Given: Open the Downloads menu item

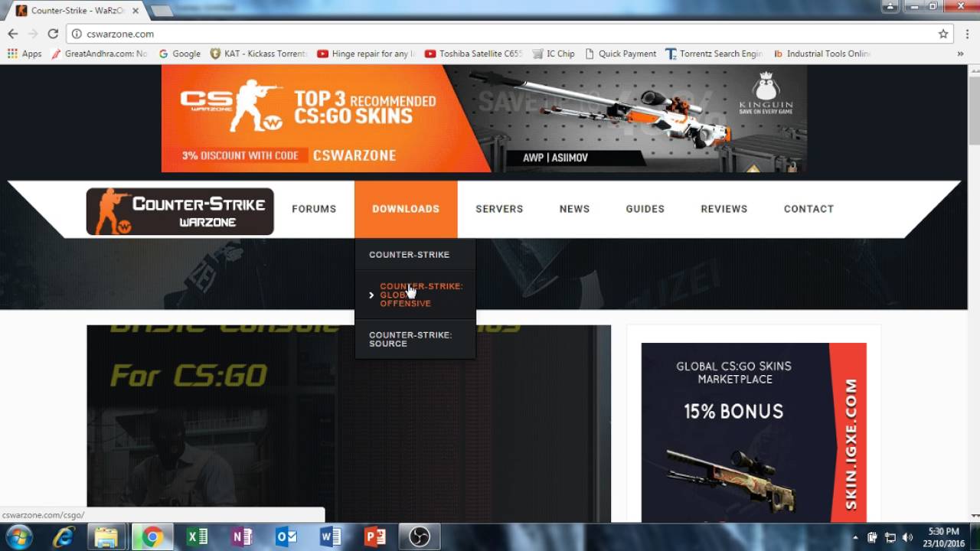Looking at the screenshot, I should [x=406, y=209].
